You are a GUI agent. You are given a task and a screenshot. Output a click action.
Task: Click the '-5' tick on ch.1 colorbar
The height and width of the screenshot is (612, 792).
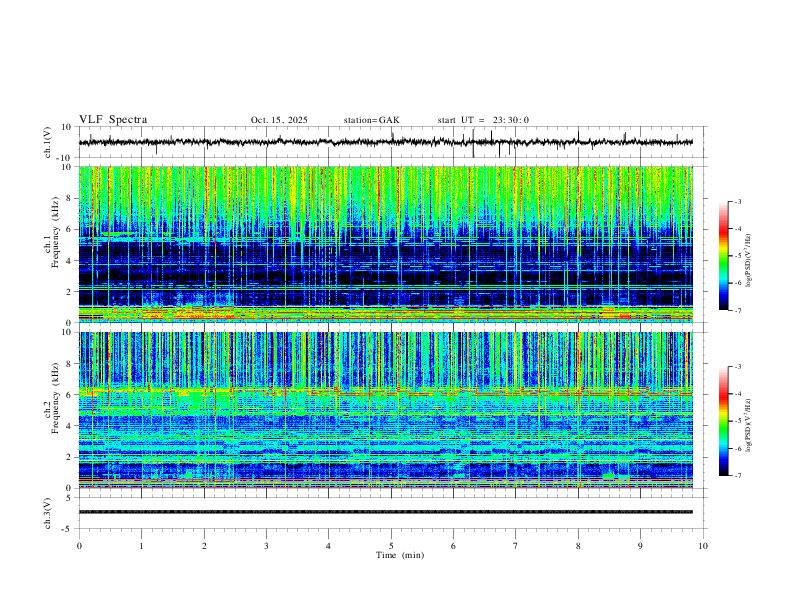point(737,256)
